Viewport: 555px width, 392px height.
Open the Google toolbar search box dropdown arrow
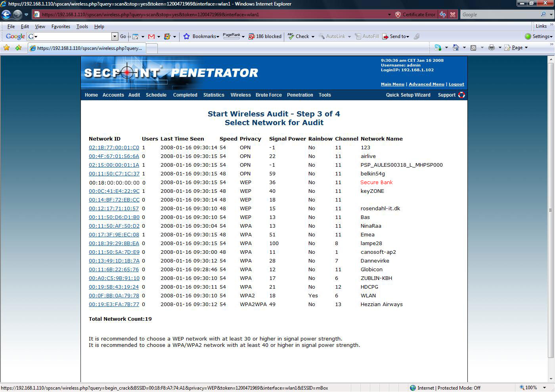point(115,36)
